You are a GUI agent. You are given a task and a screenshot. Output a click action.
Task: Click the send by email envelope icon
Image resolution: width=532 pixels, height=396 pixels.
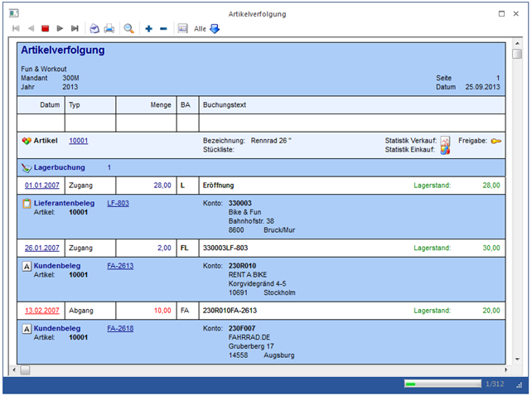click(94, 28)
